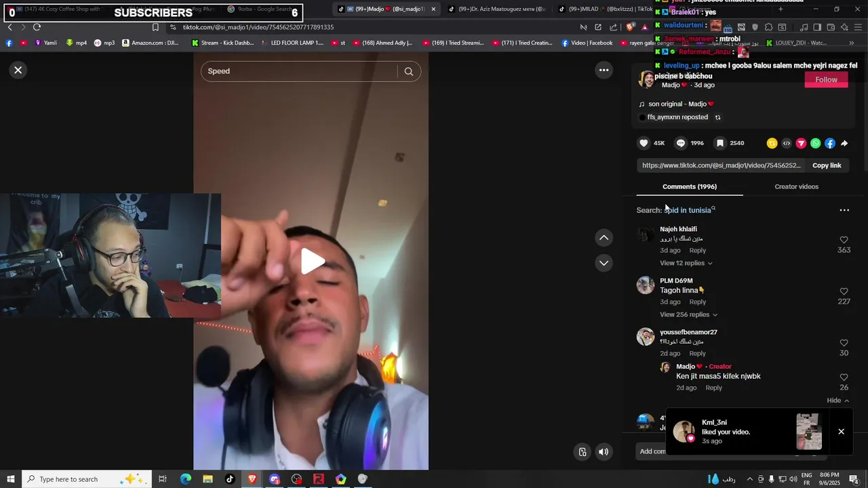Follow the creator Madjo

(x=826, y=80)
